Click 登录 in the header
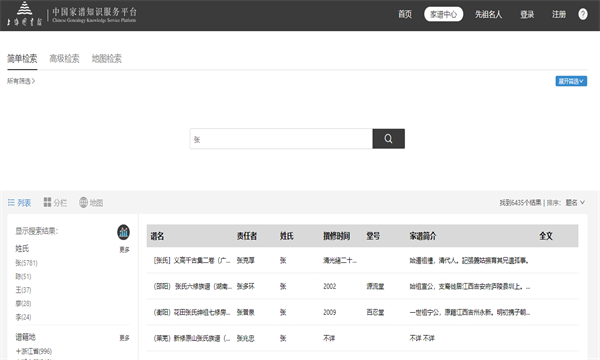600x360 pixels. pos(527,15)
